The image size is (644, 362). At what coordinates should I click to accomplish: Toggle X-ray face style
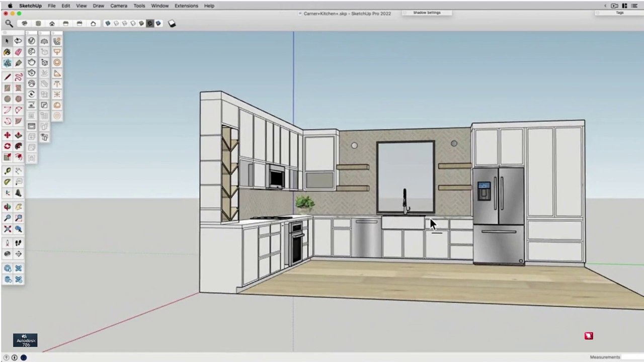107,23
